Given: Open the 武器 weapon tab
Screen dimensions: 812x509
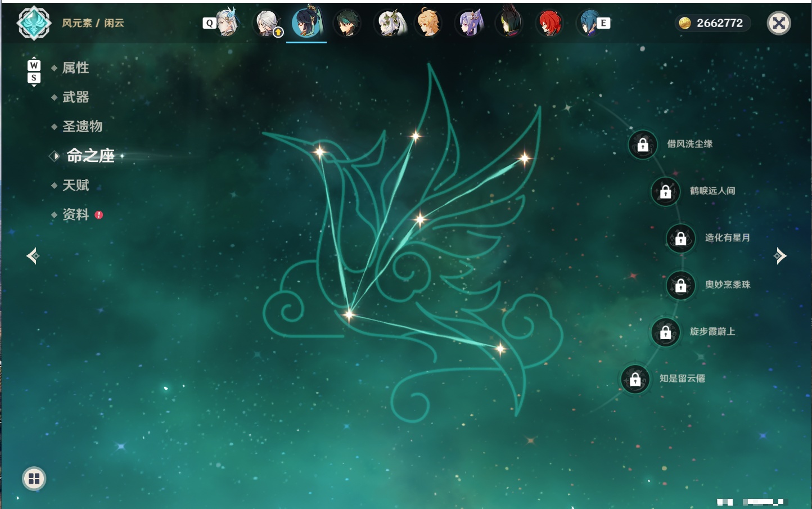Looking at the screenshot, I should tap(75, 97).
